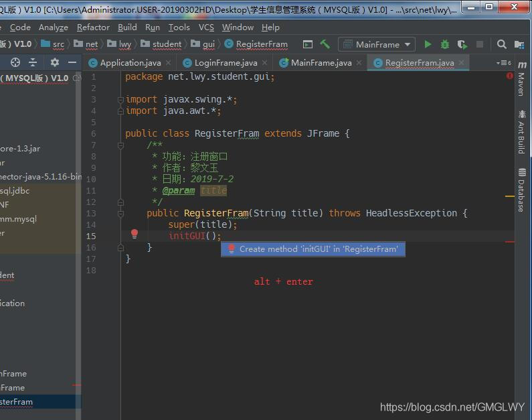This screenshot has height=420, width=532.
Task: Close the MainFrame.java tab
Action: click(x=359, y=62)
